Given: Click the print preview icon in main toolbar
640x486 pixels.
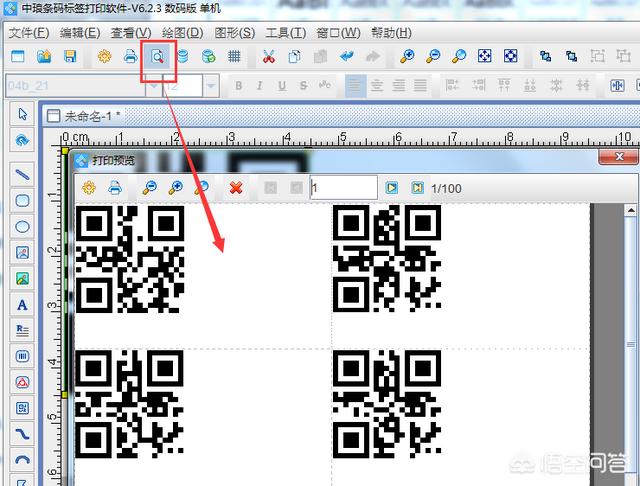Looking at the screenshot, I should click(157, 56).
